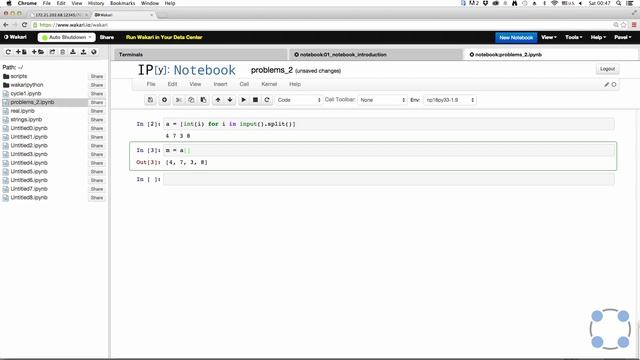Open the notebook Insert menu
This screenshot has width=640, height=360.
(220, 84)
